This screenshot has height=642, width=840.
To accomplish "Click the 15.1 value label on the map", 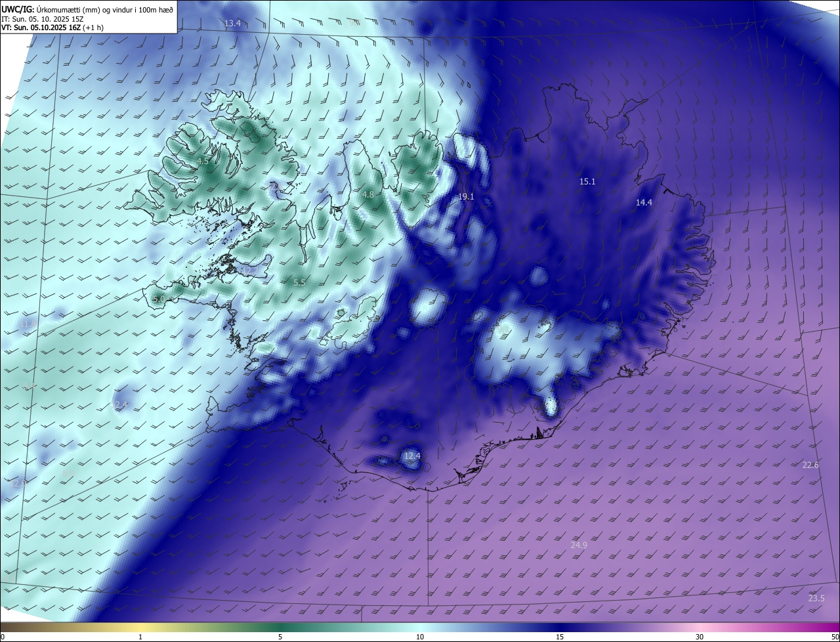I will pos(587,182).
